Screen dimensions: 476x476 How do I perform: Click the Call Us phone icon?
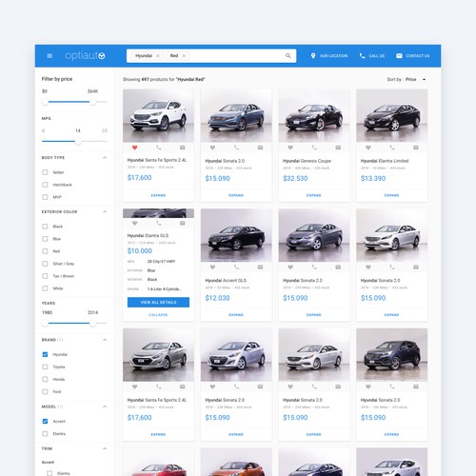[x=362, y=56]
